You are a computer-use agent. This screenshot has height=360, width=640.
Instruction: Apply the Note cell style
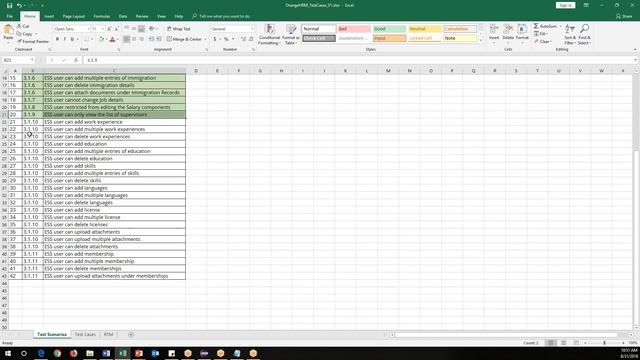(460, 38)
